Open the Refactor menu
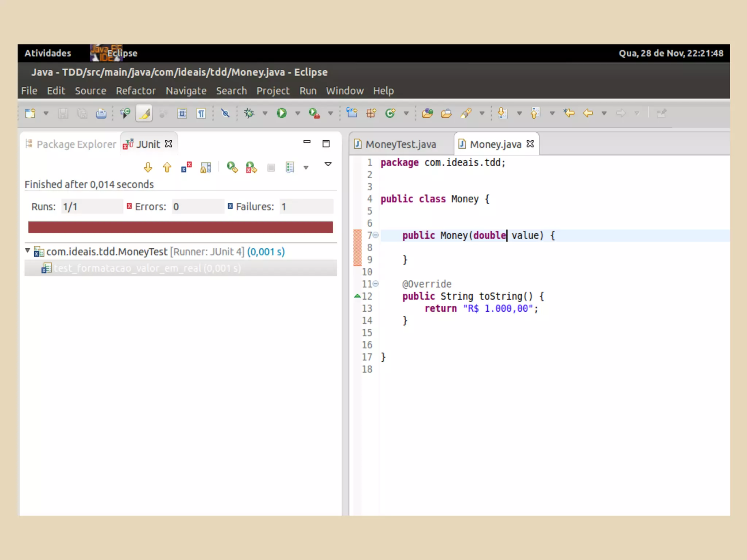This screenshot has height=560, width=747. (x=135, y=91)
